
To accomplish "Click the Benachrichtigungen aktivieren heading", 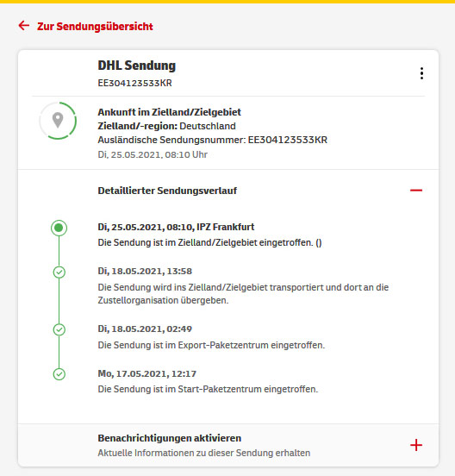I will tap(170, 438).
